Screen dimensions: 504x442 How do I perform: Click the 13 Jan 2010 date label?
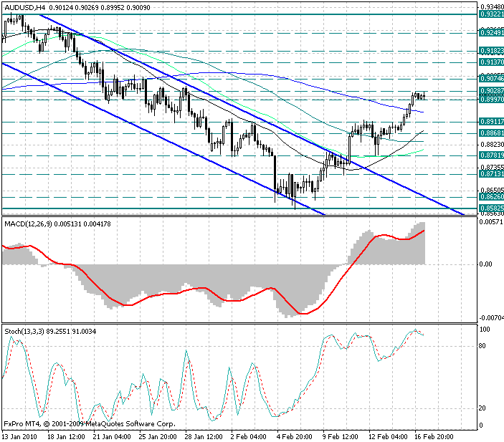click(x=19, y=437)
